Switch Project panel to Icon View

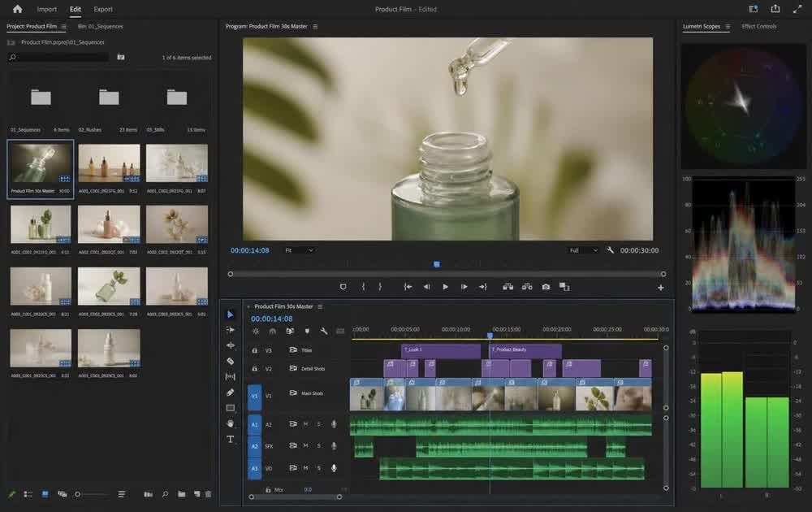point(45,494)
